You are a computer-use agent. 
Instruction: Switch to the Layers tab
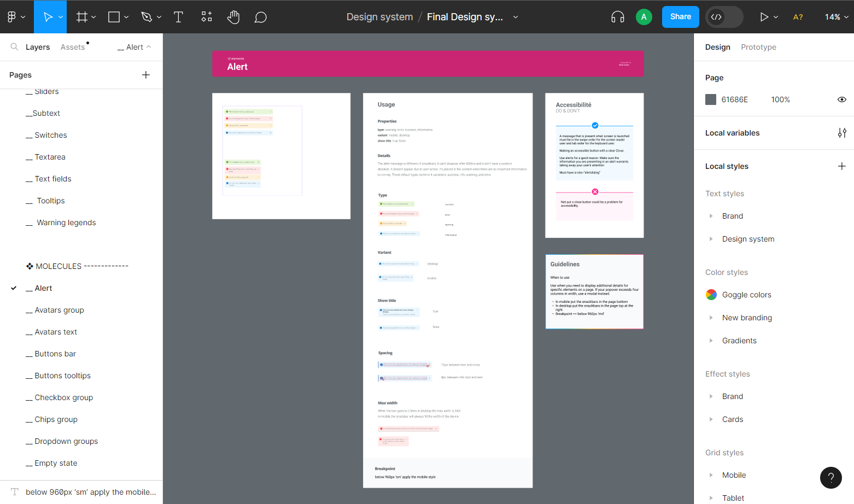[38, 47]
